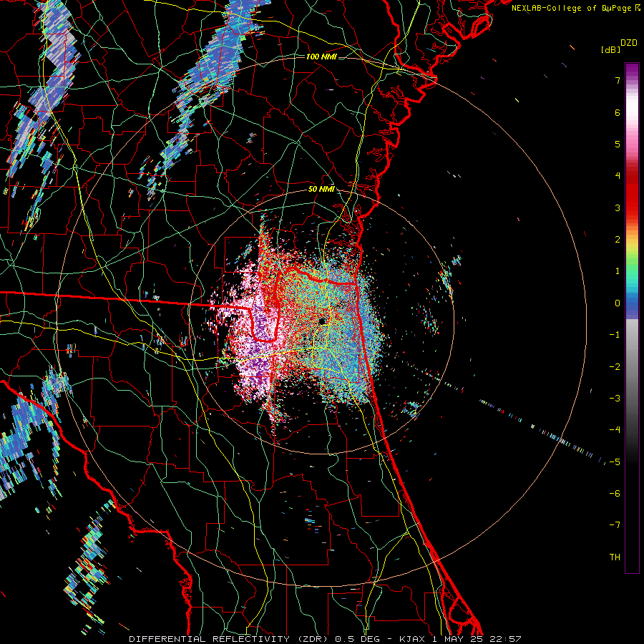Click the DZD legend title
Viewport: 644px width, 644px height.
[x=629, y=43]
